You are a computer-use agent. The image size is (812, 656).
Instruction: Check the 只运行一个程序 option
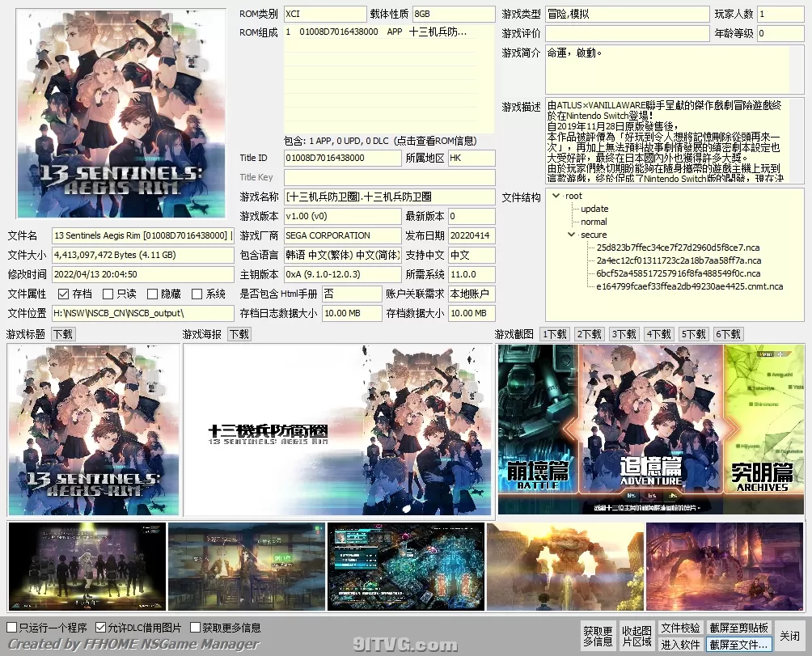click(12, 627)
